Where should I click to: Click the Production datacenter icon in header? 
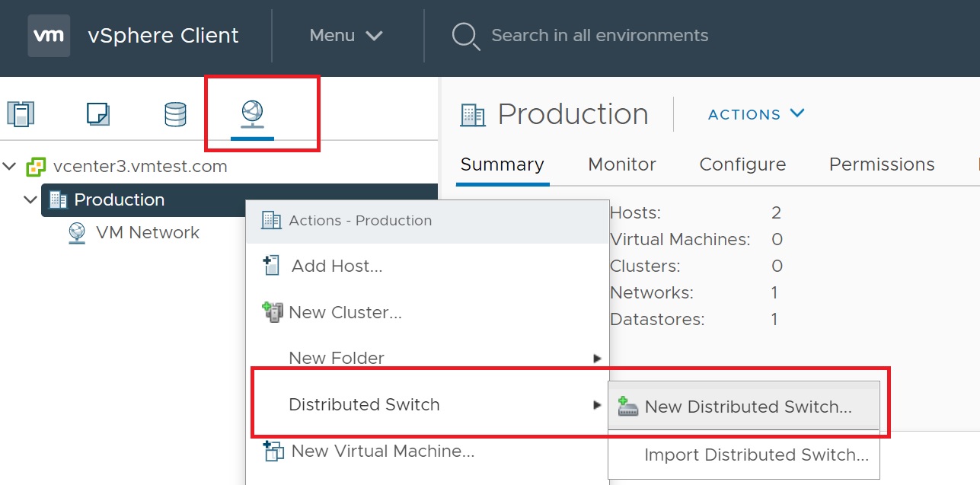(473, 115)
